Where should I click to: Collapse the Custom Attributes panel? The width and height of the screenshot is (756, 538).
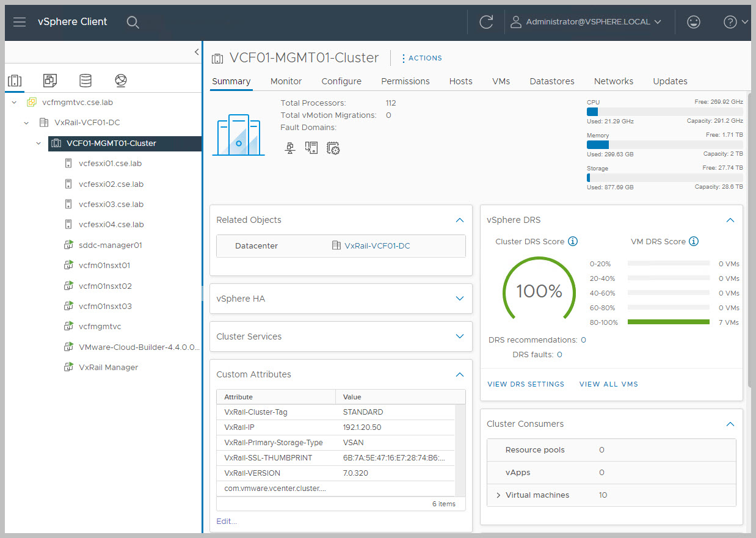(460, 374)
